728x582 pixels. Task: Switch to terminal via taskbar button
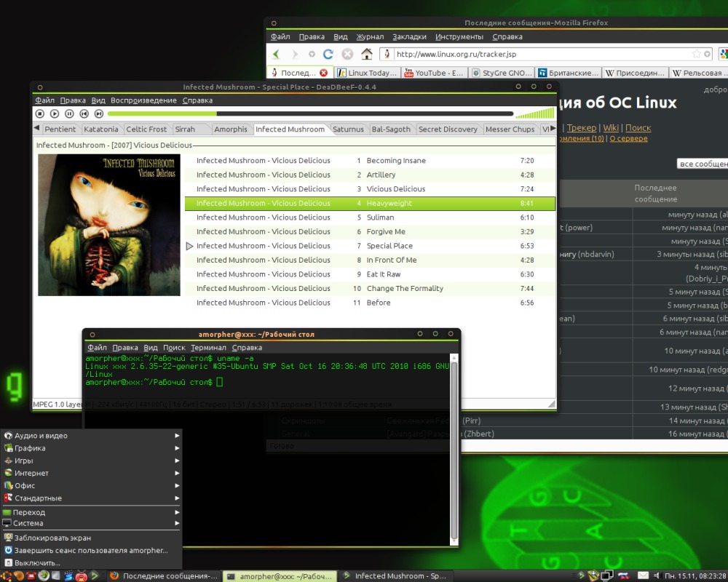pos(280,576)
